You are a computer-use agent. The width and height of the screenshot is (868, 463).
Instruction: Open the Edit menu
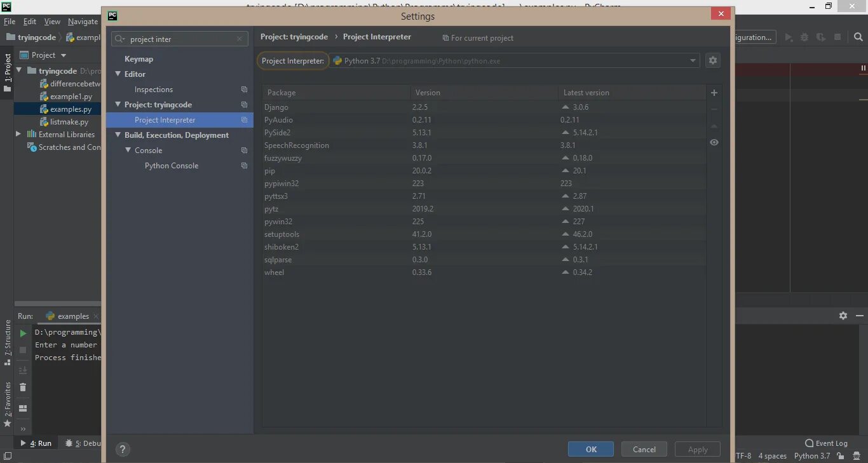[30, 22]
